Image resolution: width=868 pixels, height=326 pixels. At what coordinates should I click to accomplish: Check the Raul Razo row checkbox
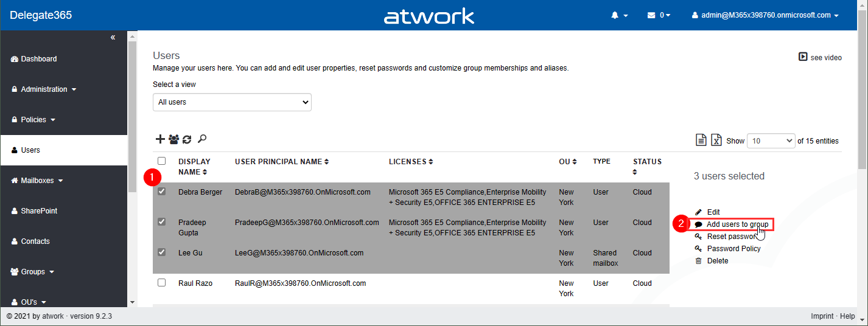tap(161, 283)
